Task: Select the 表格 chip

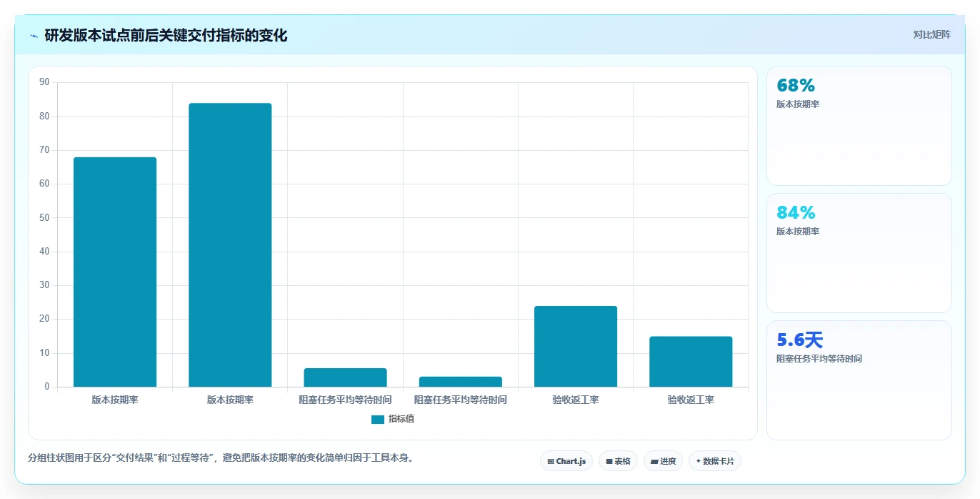Action: click(618, 461)
